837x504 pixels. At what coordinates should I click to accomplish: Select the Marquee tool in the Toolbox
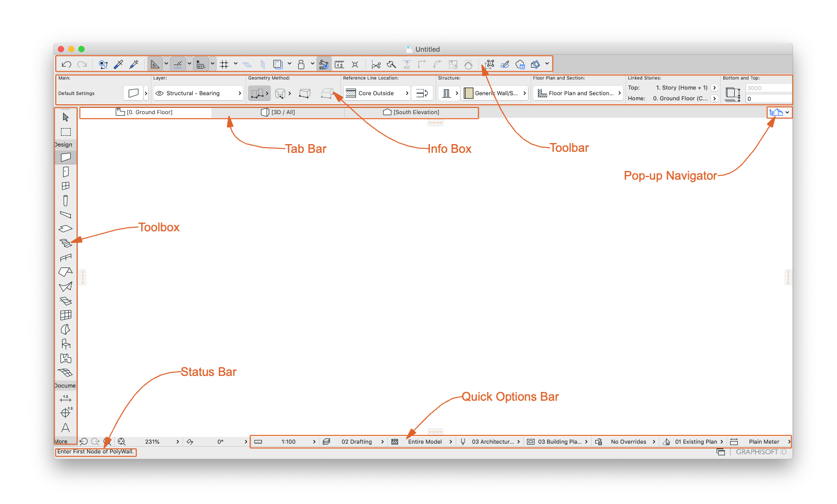pyautogui.click(x=66, y=132)
